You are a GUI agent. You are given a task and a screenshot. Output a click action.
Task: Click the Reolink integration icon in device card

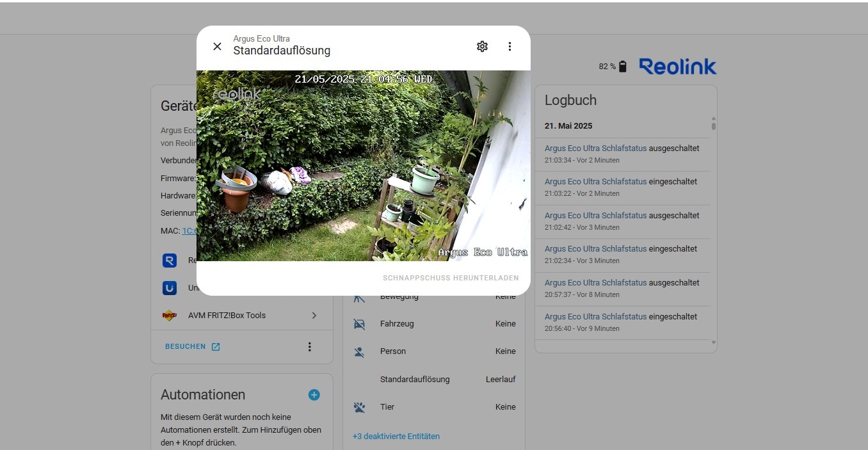pos(170,261)
